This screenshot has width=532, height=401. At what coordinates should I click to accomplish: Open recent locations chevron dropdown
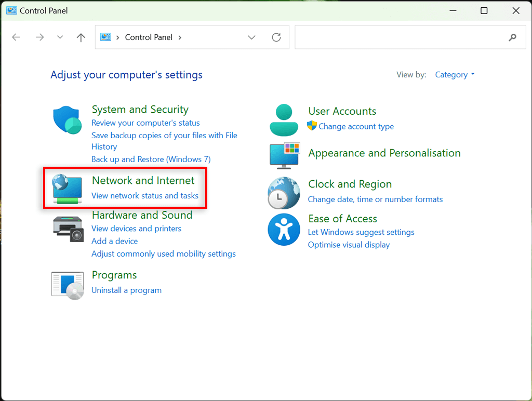(60, 37)
